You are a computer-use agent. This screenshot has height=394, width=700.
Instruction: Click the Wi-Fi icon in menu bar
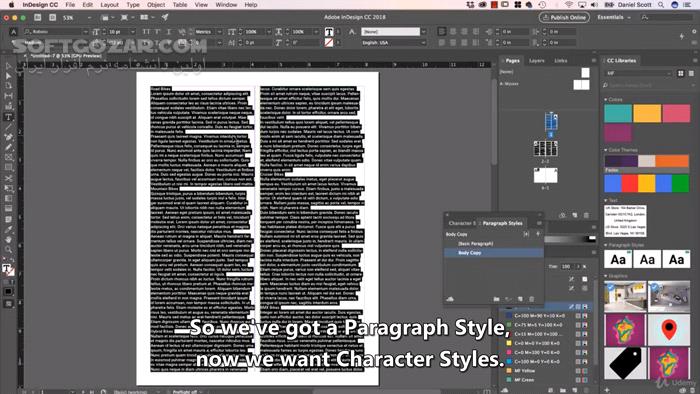[x=569, y=5]
